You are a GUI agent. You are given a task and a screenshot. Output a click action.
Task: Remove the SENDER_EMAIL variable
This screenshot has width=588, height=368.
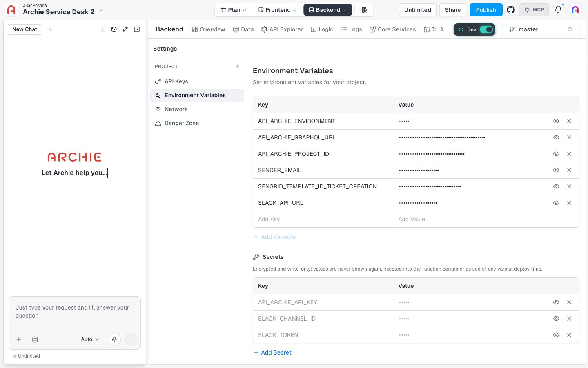pyautogui.click(x=569, y=170)
